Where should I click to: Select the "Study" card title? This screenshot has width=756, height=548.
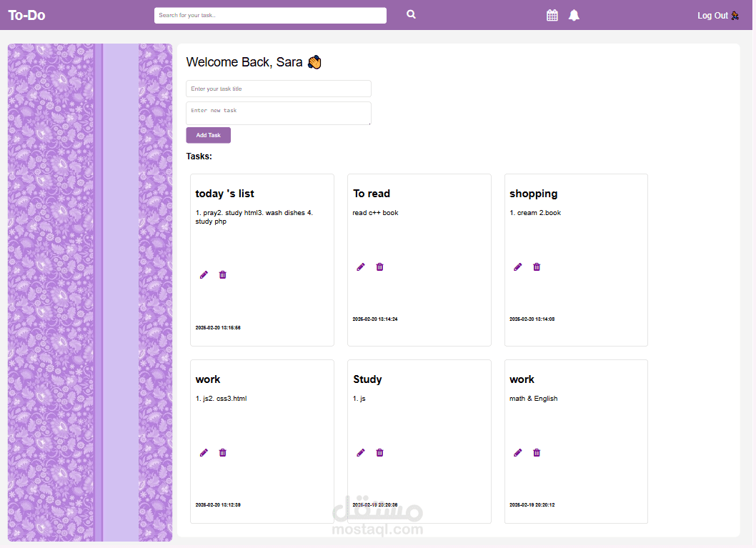pyautogui.click(x=367, y=379)
